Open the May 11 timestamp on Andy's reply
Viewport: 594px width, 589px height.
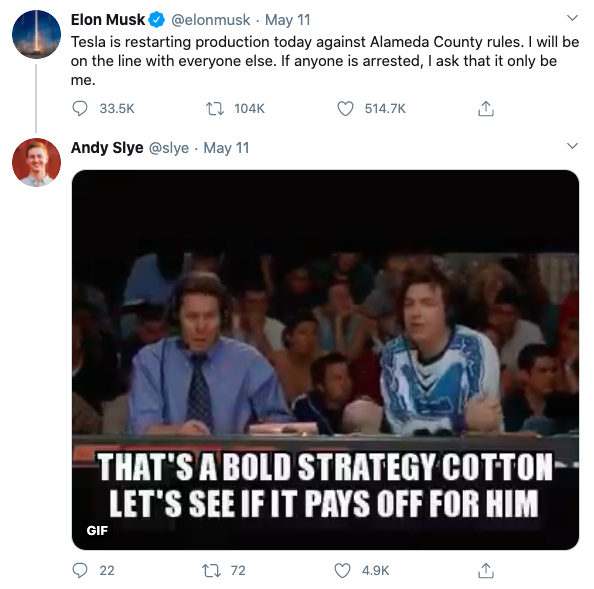pyautogui.click(x=226, y=148)
